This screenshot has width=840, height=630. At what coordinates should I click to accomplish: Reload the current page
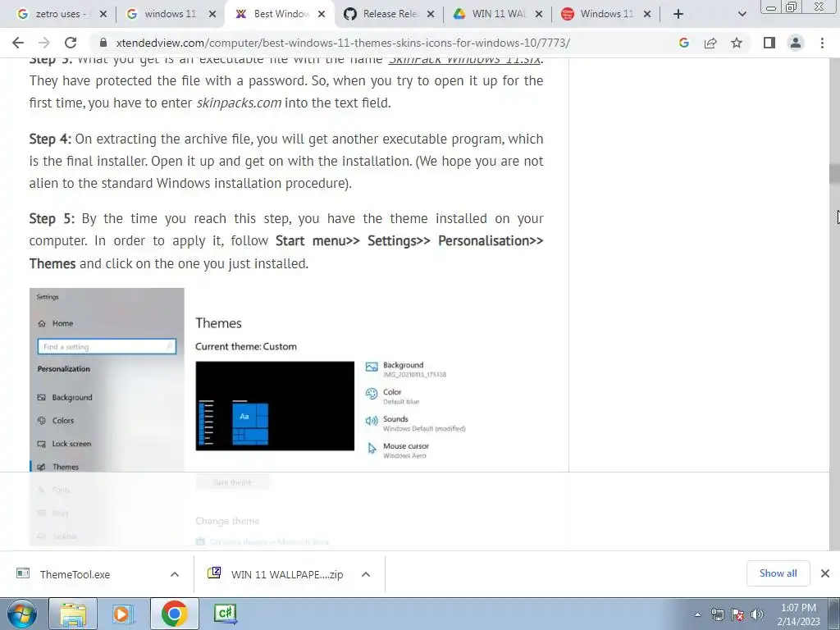point(71,43)
